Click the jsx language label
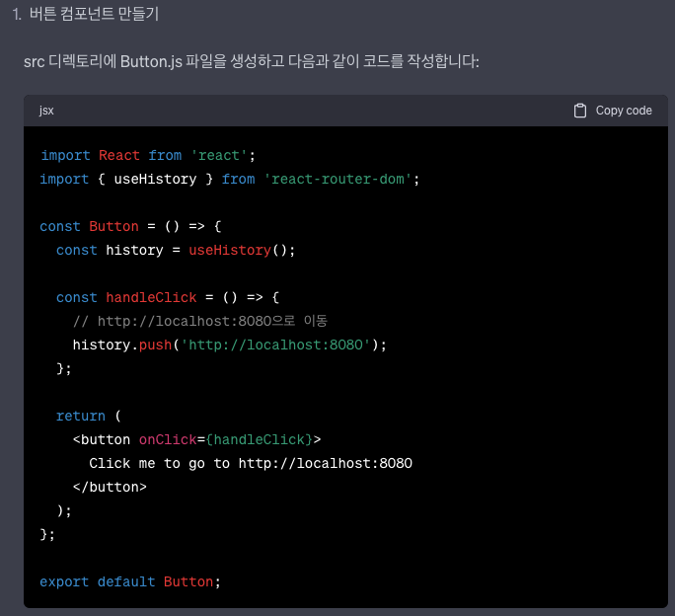 click(46, 111)
